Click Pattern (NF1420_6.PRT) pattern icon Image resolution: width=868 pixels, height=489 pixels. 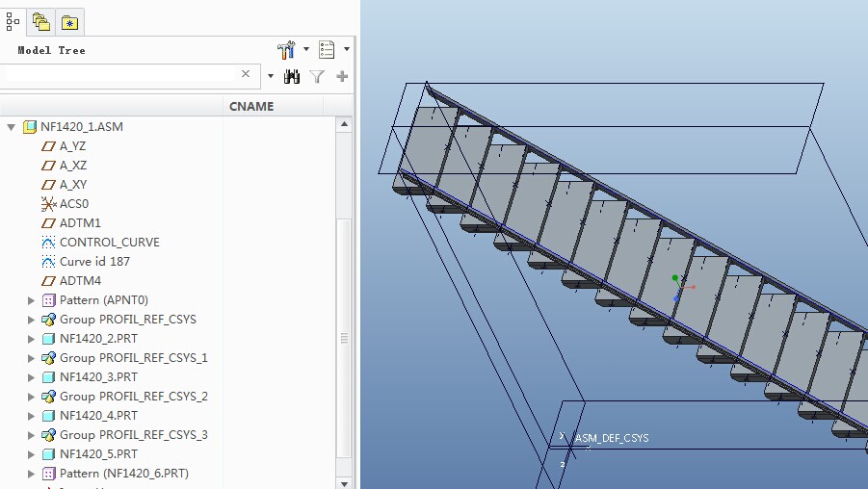click(x=49, y=474)
